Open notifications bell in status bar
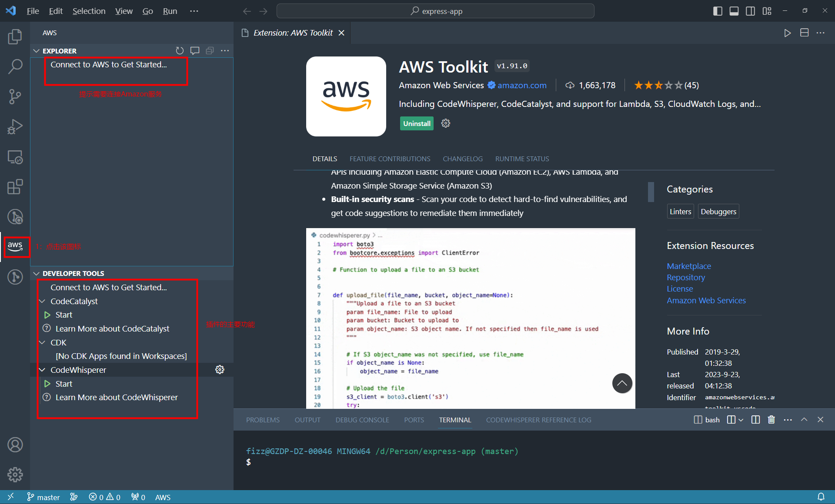This screenshot has width=835, height=504. coord(821,497)
